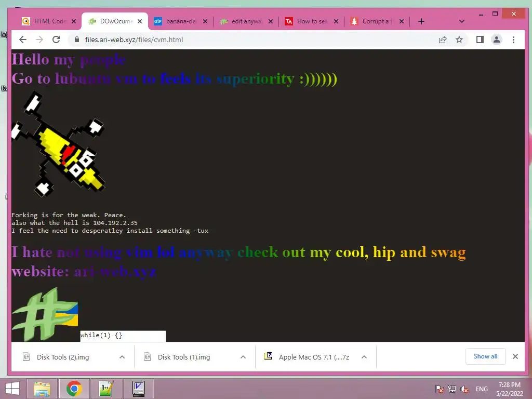532x399 pixels.
Task: Close the DOwOcument tab
Action: [139, 21]
